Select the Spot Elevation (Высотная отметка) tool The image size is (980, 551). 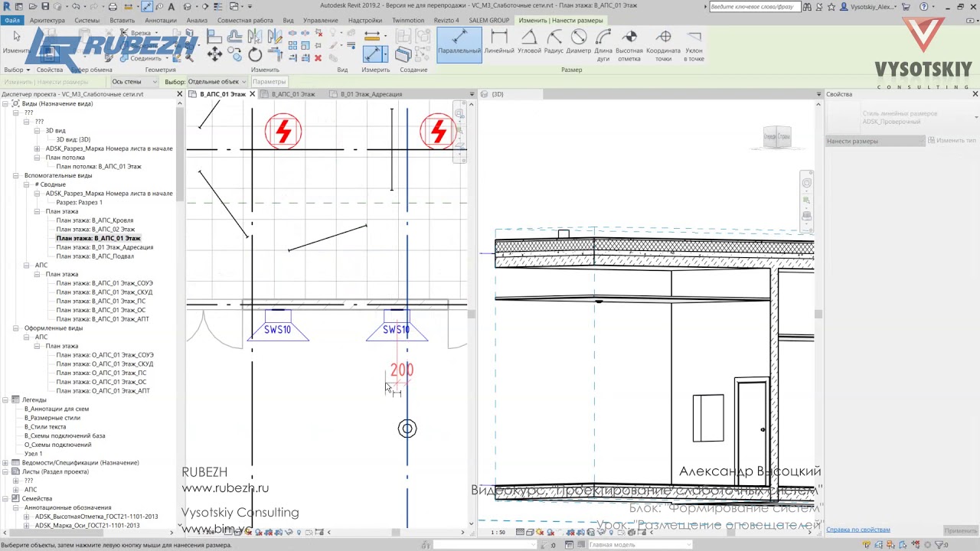pos(629,44)
